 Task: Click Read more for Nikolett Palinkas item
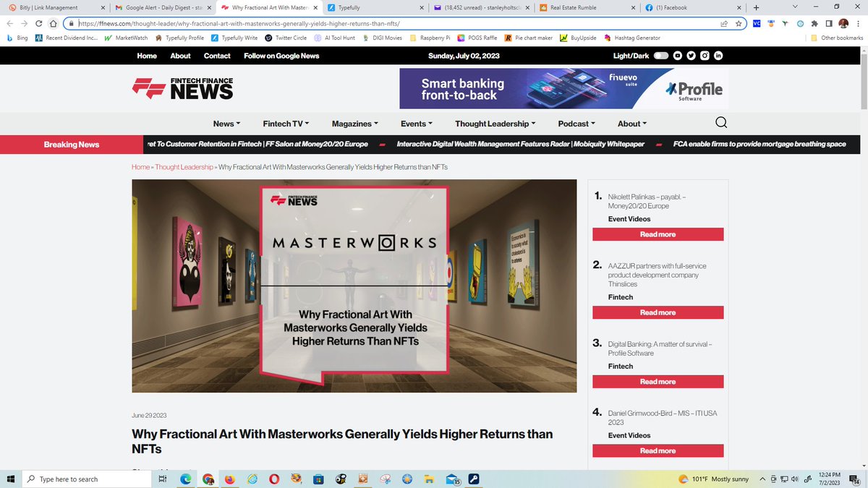tap(658, 234)
